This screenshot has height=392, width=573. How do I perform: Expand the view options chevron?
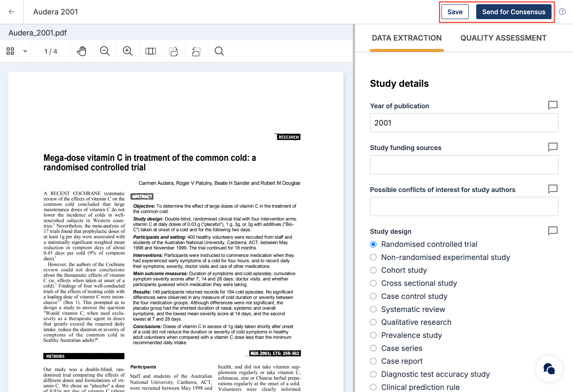point(25,51)
